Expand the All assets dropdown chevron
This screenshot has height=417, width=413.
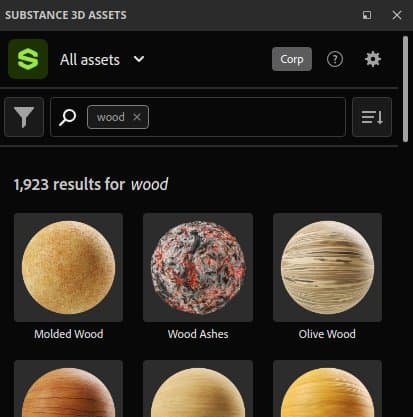point(139,59)
